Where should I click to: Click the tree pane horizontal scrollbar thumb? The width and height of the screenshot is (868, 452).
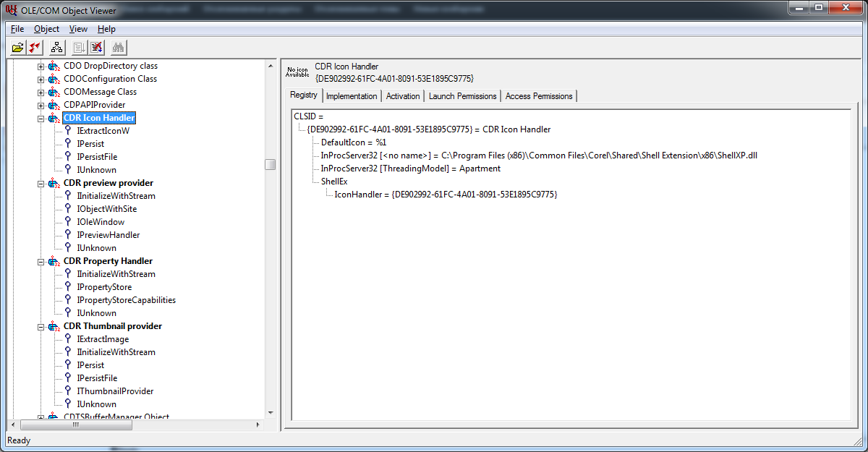(x=76, y=425)
